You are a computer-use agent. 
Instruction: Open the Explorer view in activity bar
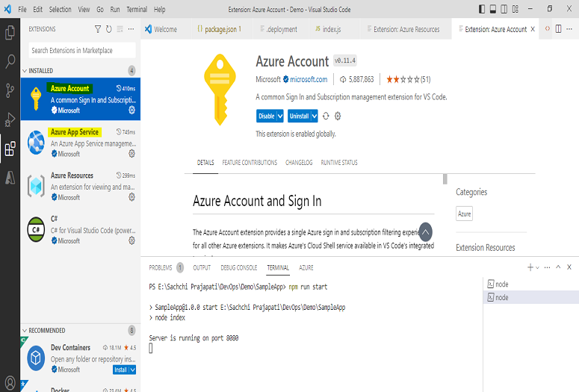[10, 33]
